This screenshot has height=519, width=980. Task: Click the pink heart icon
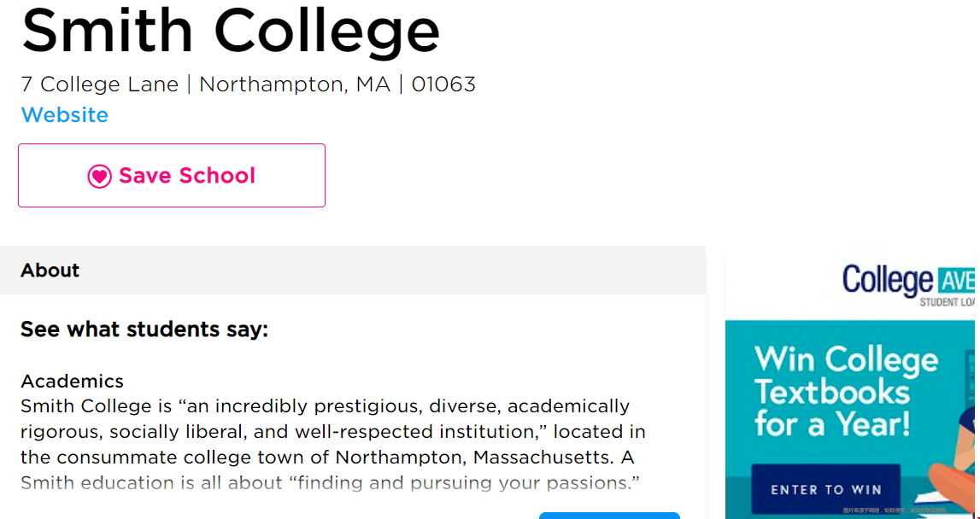tap(99, 177)
